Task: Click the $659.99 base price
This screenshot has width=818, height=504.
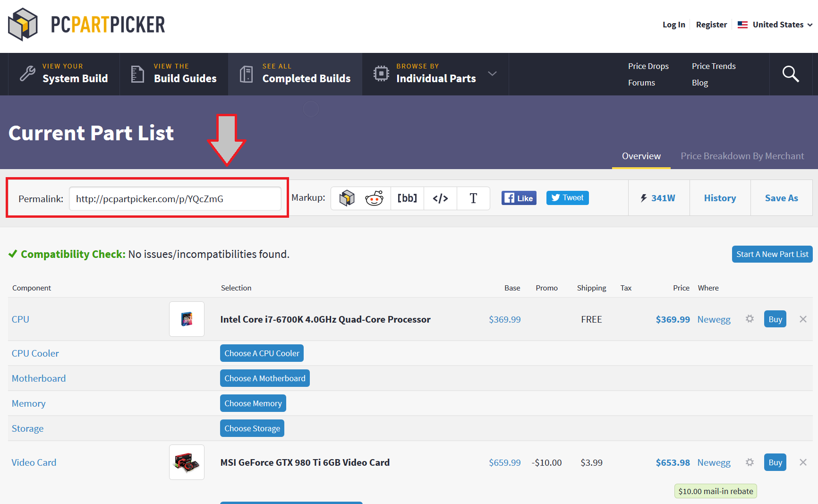Action: [505, 462]
